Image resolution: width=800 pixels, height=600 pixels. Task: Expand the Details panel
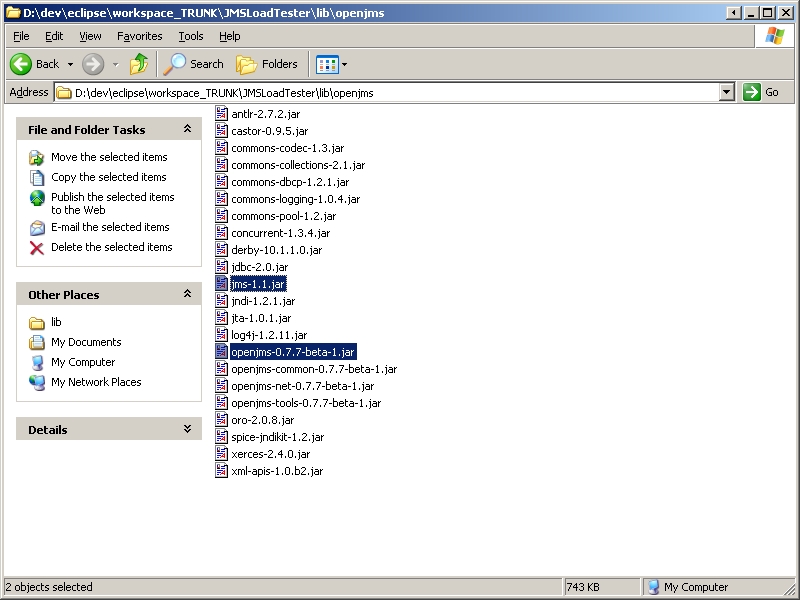click(187, 429)
